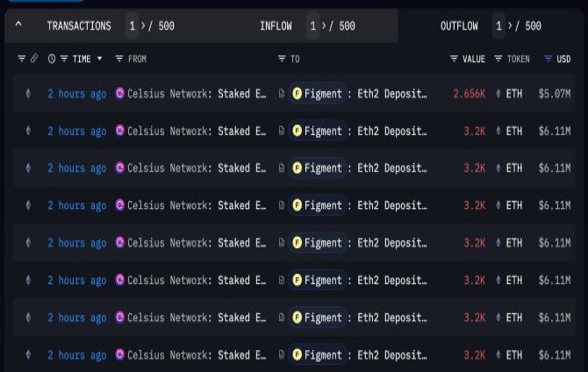Viewport: 588px width, 372px height.
Task: Switch to the INFLOW tab
Action: coord(276,26)
